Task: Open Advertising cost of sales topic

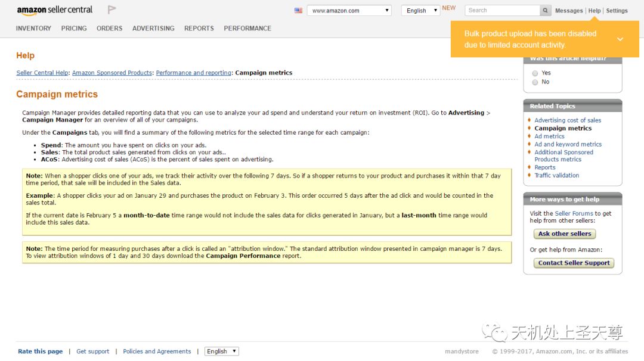Action: point(568,120)
